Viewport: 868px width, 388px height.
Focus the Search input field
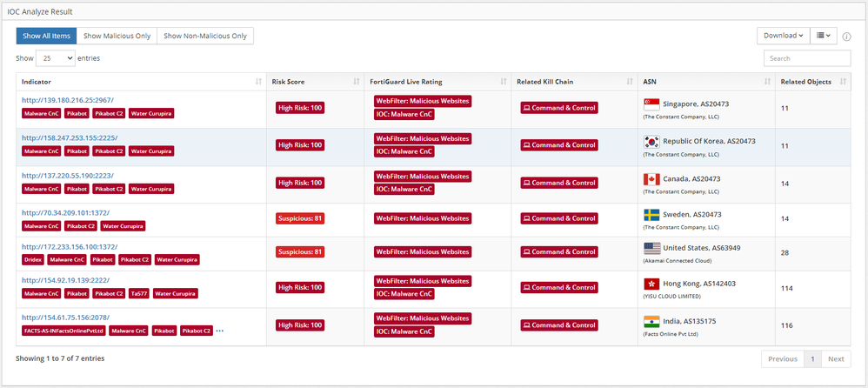coord(807,58)
